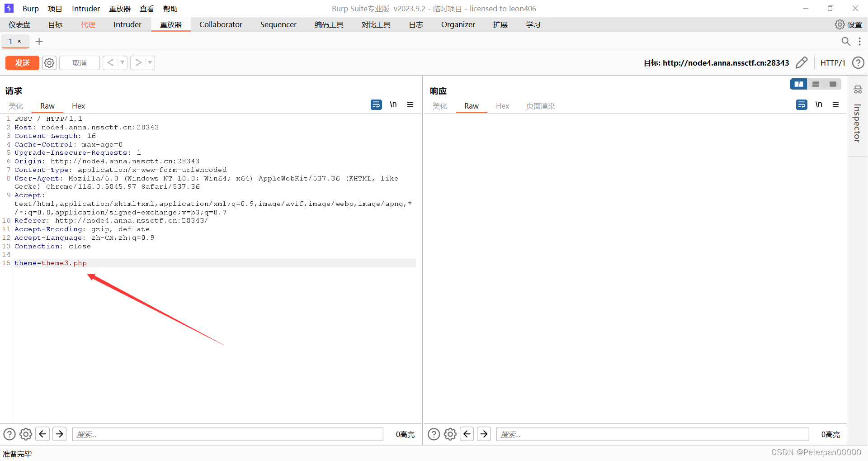Send the request with 发送 button
The height and width of the screenshot is (461, 868).
(x=22, y=63)
